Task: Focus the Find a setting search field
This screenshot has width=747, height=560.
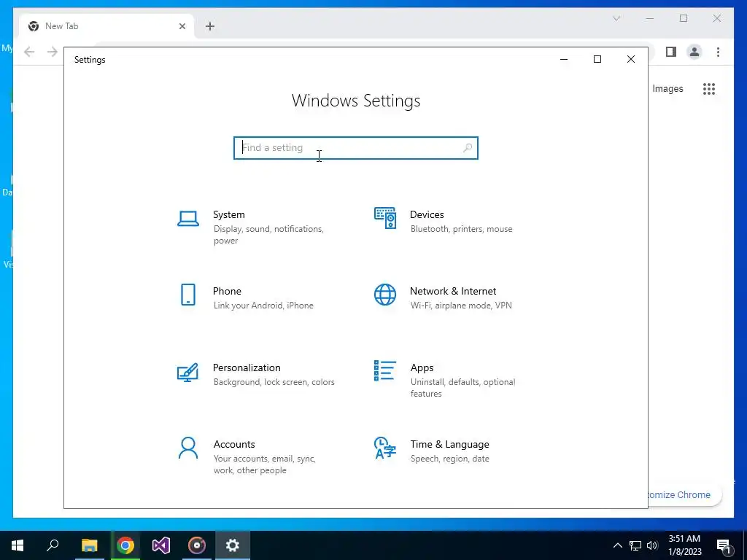Action: (x=356, y=147)
